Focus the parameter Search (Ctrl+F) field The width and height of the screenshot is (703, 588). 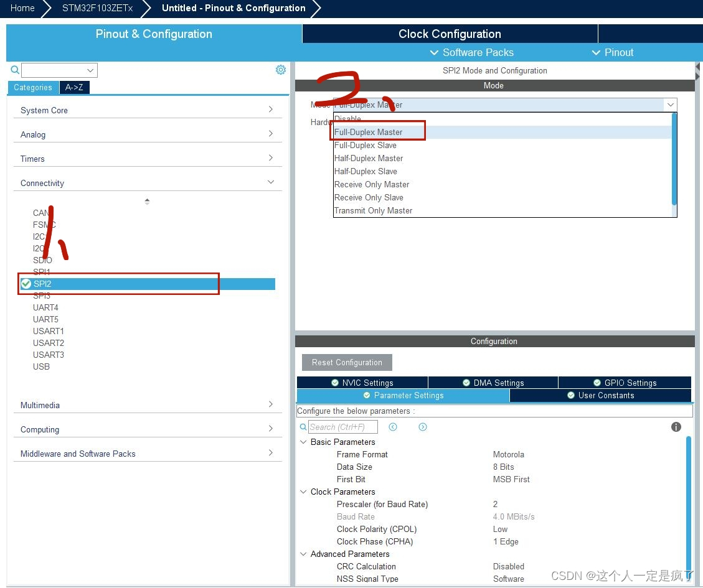(x=343, y=427)
